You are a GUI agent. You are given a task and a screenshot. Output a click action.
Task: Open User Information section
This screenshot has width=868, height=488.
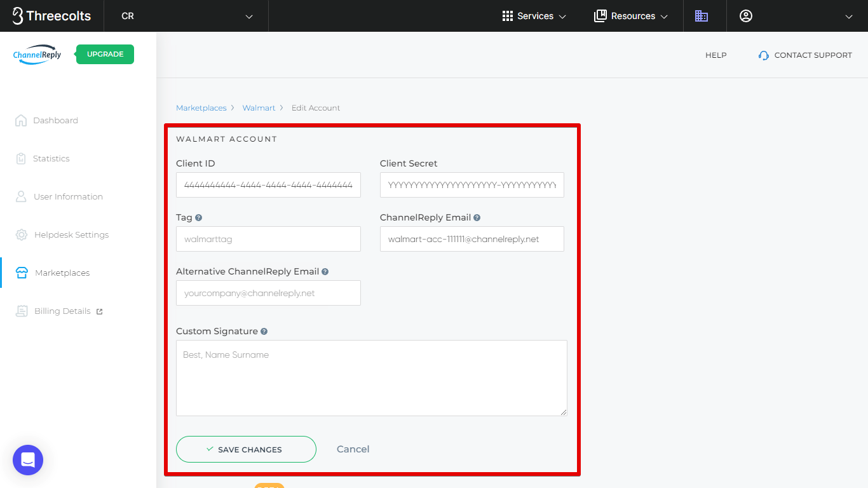tap(68, 196)
